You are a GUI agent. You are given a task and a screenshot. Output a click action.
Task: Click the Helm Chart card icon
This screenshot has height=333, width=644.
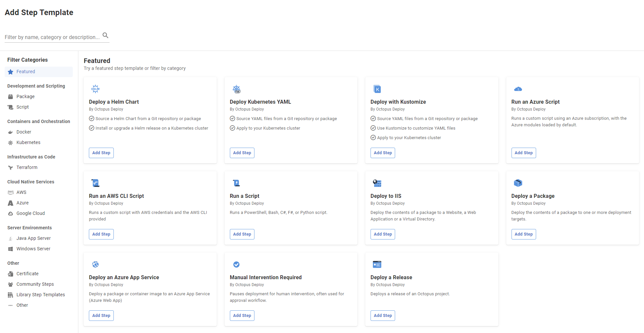95,89
